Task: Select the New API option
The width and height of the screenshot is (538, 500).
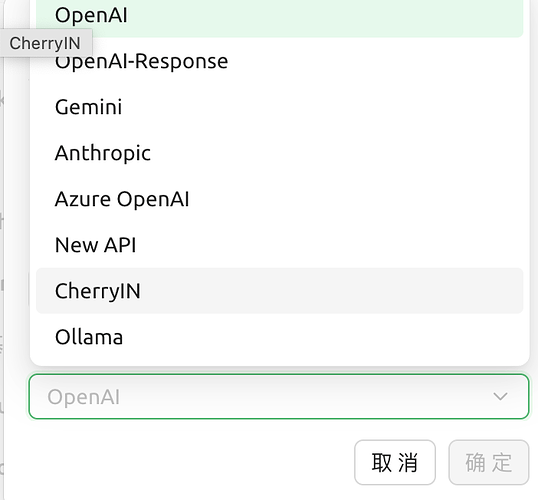Action: pos(279,245)
